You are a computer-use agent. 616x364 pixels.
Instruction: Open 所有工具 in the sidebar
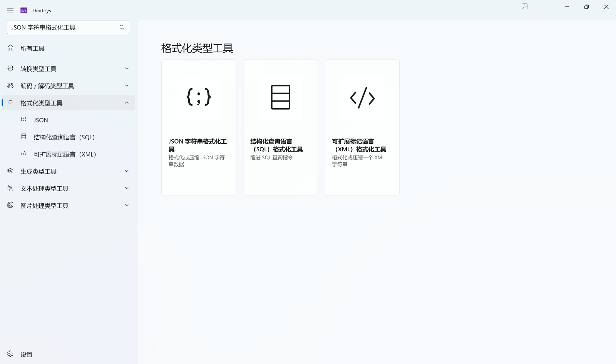[69, 48]
